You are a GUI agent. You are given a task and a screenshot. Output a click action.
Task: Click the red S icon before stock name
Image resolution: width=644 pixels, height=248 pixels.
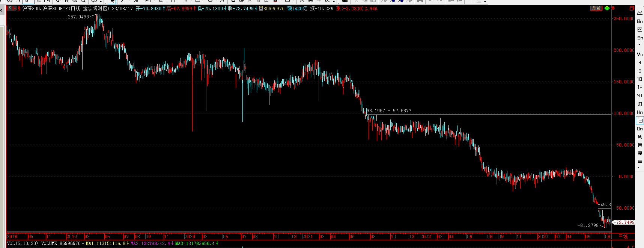19,8
